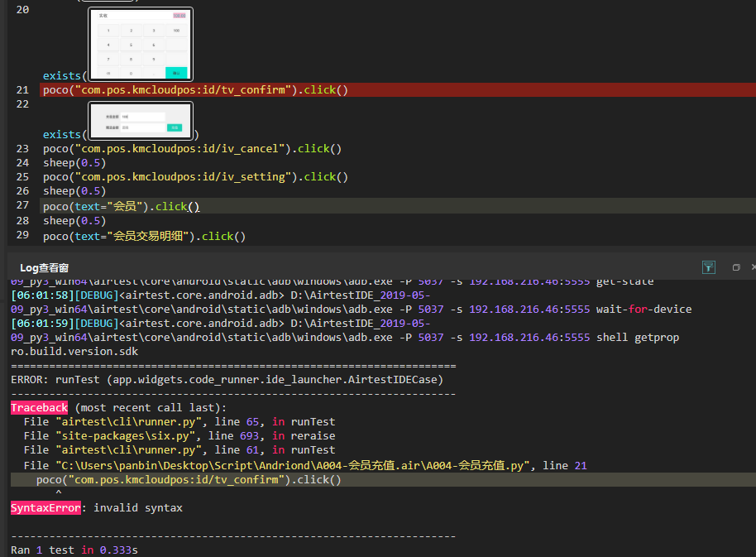Click the highlighted tv_confirm line in log traceback
756x557 pixels.
(x=189, y=479)
